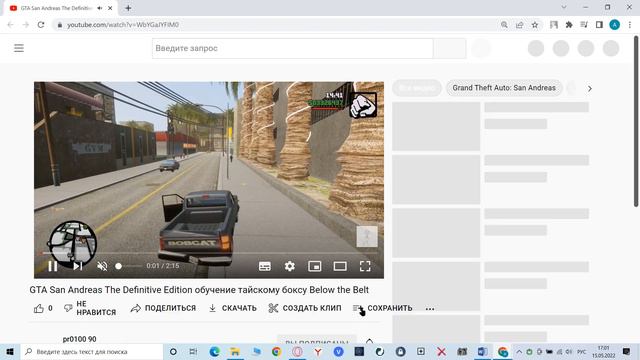Save video to playlist СОХРАНИТЬ

click(383, 308)
